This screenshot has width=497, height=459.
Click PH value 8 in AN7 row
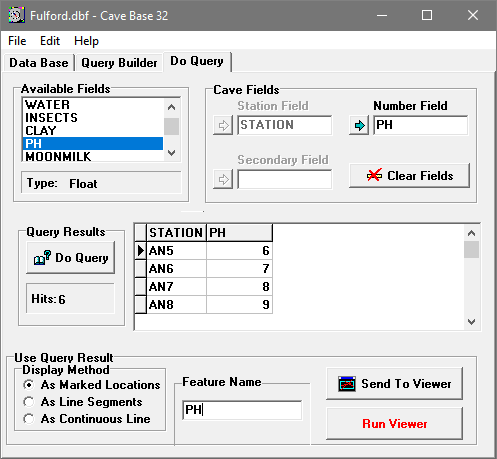click(239, 287)
